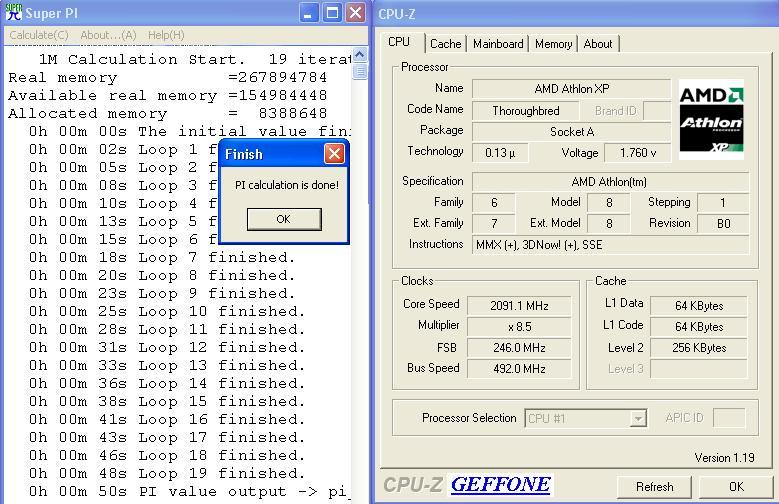The width and height of the screenshot is (779, 504).
Task: Click the Super PI title bar icon
Action: 13,12
